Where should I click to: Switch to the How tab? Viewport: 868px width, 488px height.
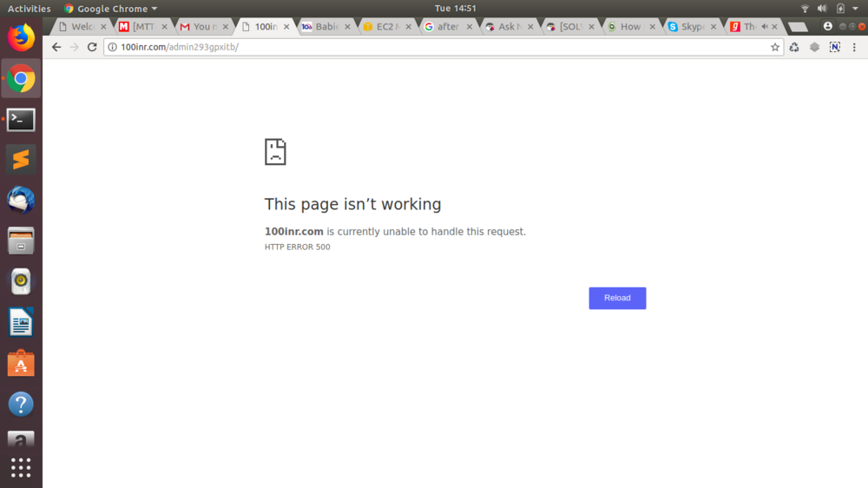[630, 27]
